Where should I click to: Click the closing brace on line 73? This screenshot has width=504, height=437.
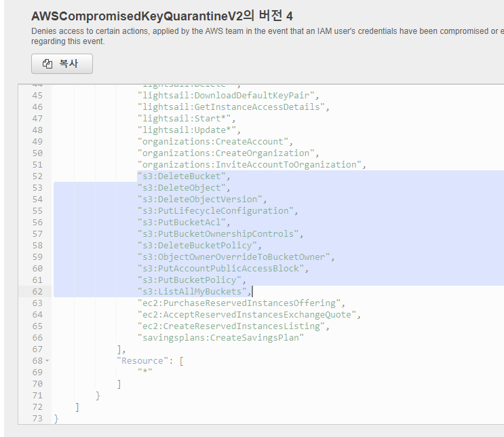click(x=56, y=419)
